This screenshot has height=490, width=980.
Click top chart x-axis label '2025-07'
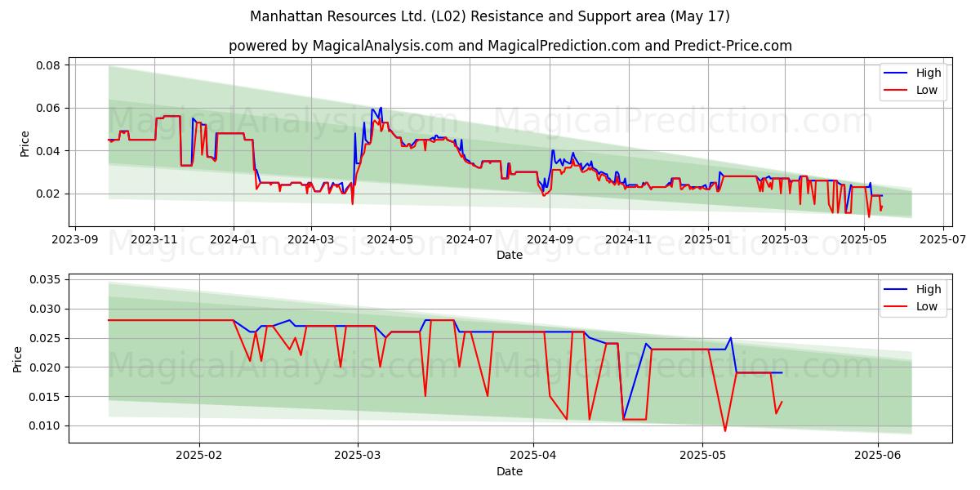[942, 240]
